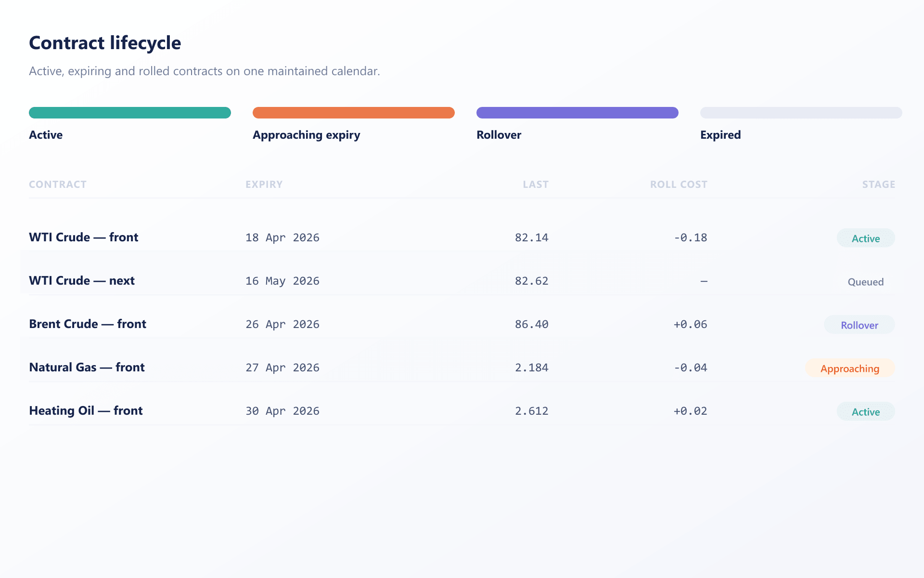Image resolution: width=924 pixels, height=578 pixels.
Task: Sort by LAST column header
Action: pos(536,184)
